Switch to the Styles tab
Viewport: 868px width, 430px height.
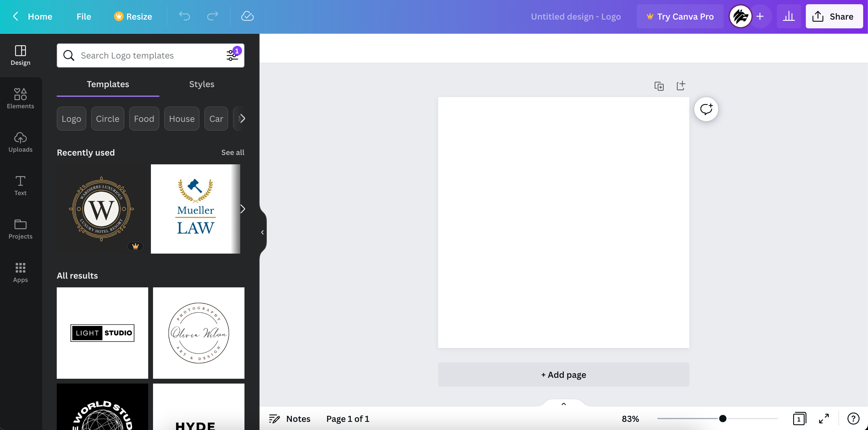[202, 84]
